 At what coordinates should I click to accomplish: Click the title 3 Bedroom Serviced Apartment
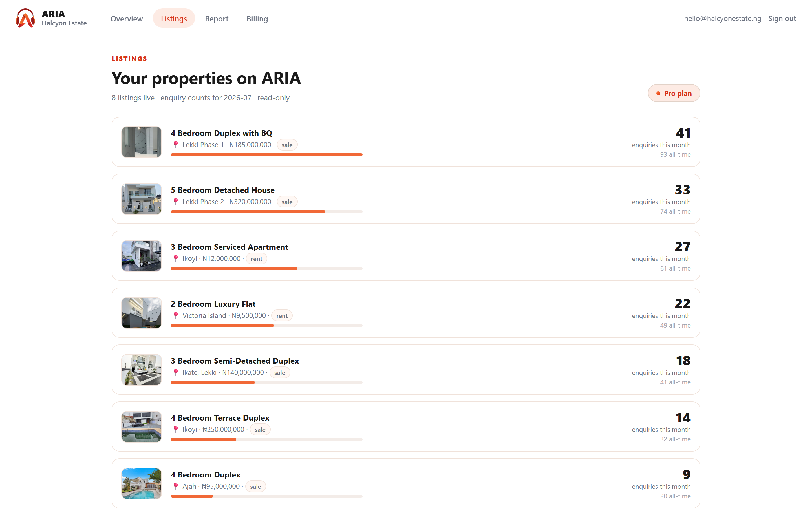[229, 247]
